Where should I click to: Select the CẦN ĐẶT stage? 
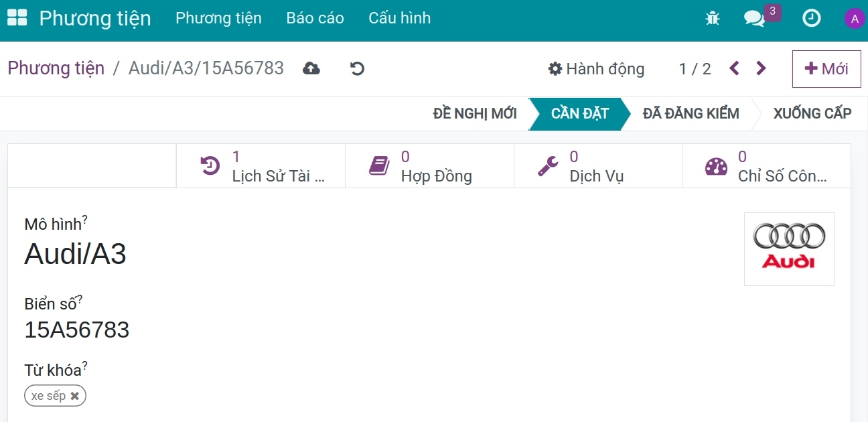tap(579, 114)
